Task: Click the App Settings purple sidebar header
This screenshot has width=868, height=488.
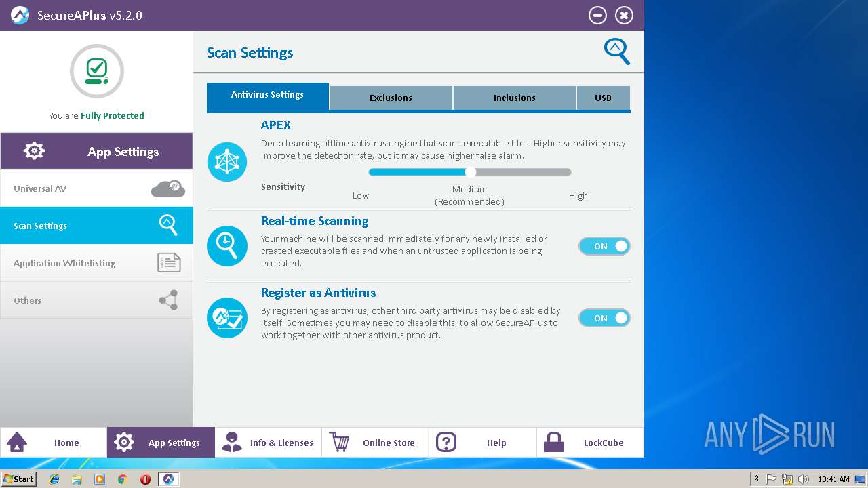Action: (96, 151)
